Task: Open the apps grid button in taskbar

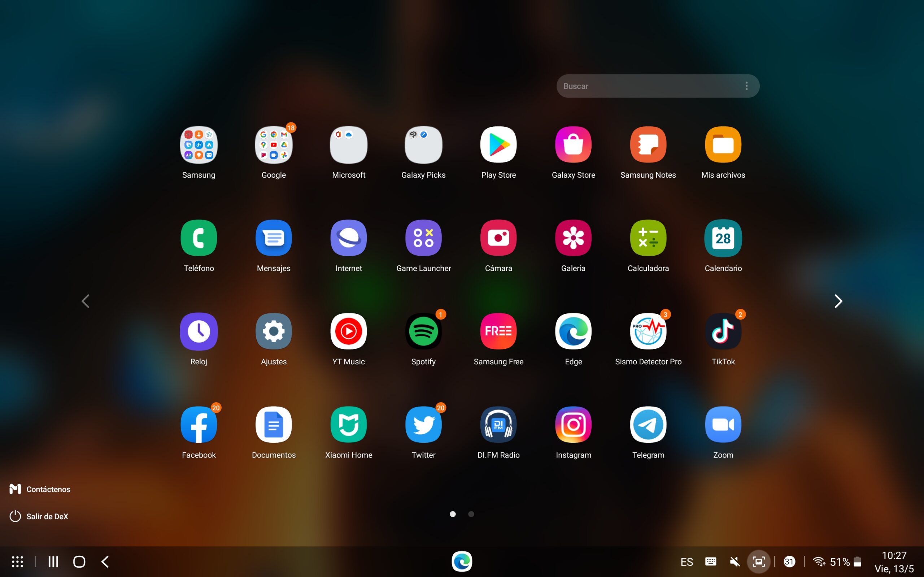Action: pyautogui.click(x=17, y=561)
